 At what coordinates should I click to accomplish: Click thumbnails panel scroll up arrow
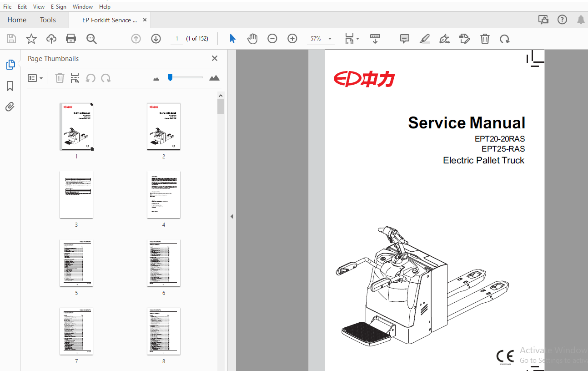(x=221, y=96)
